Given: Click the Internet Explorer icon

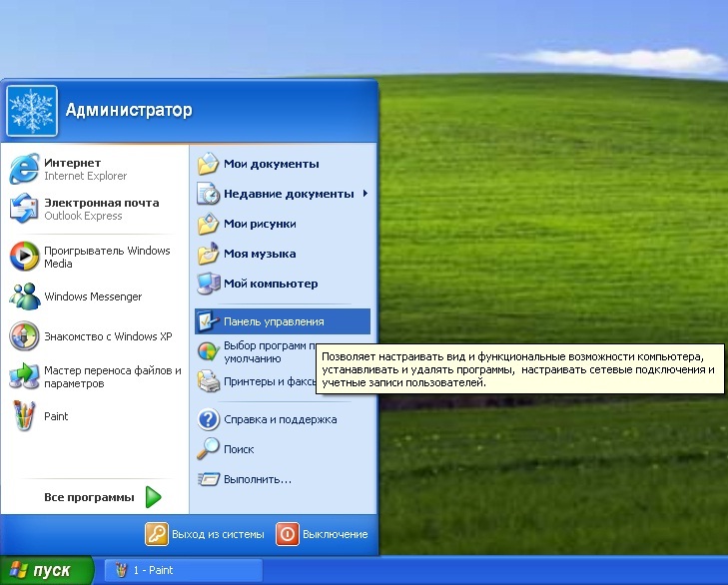Looking at the screenshot, I should click(x=24, y=169).
